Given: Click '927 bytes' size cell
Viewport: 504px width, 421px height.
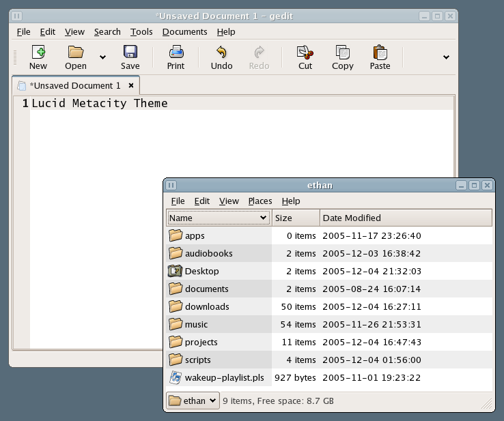Looking at the screenshot, I should tap(295, 377).
